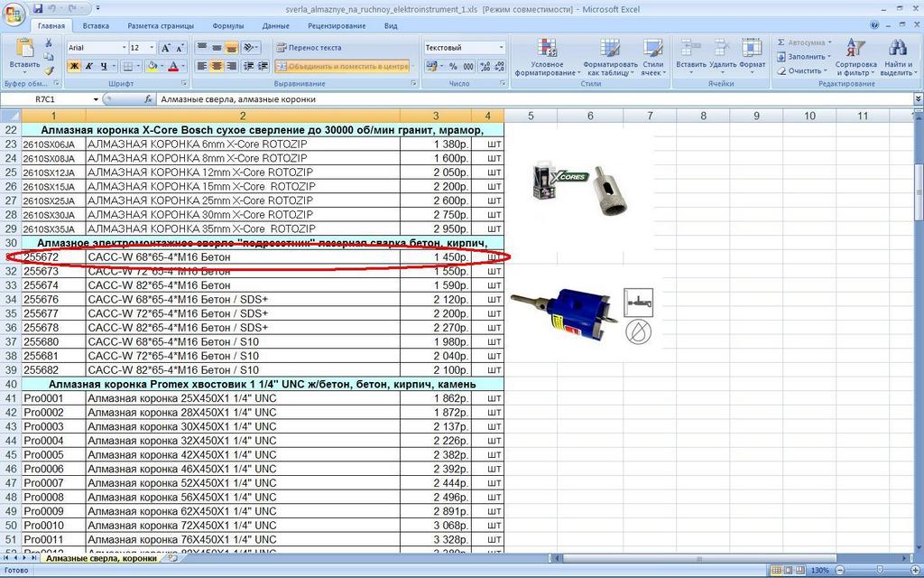Open Условное форматирование menu
The image size is (924, 578).
click(x=548, y=57)
